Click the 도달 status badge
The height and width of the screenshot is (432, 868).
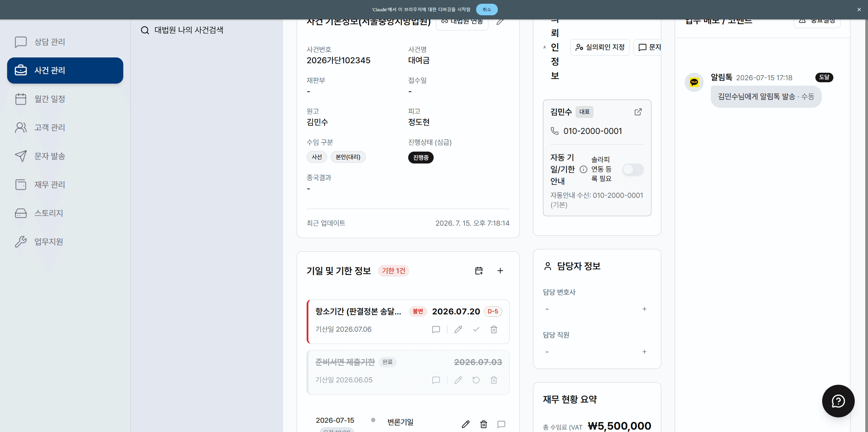(x=824, y=77)
